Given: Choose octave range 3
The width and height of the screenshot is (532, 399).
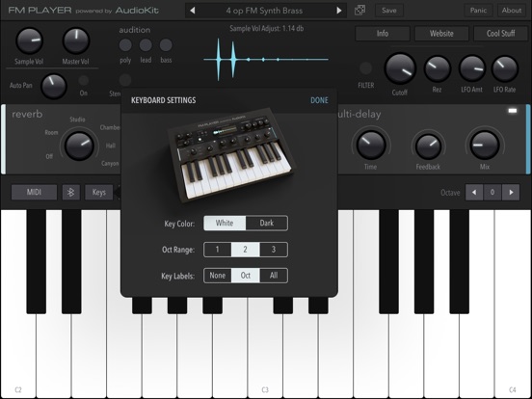Looking at the screenshot, I should [x=274, y=250].
